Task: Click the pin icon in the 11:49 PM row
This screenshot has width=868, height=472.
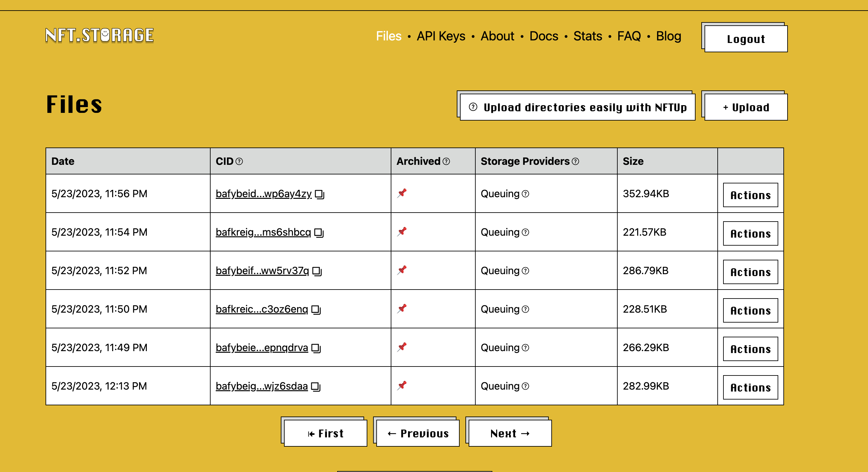Action: pyautogui.click(x=402, y=347)
